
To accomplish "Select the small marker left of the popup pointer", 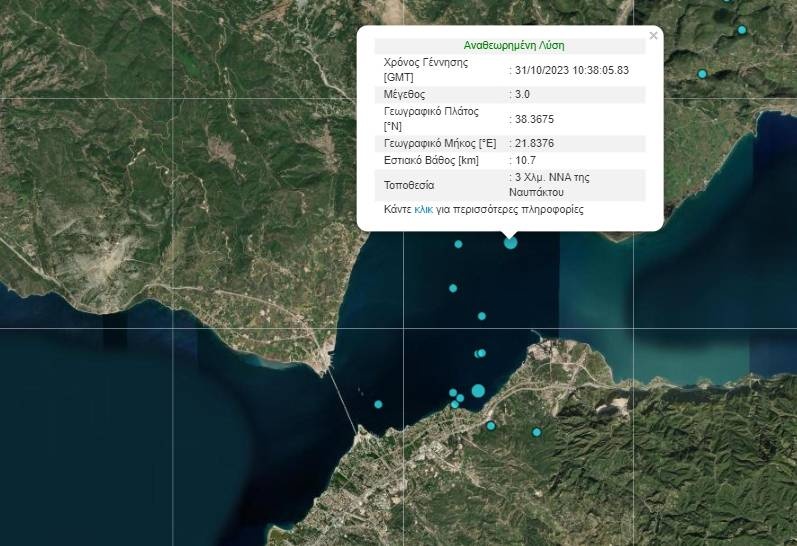I will pyautogui.click(x=459, y=244).
